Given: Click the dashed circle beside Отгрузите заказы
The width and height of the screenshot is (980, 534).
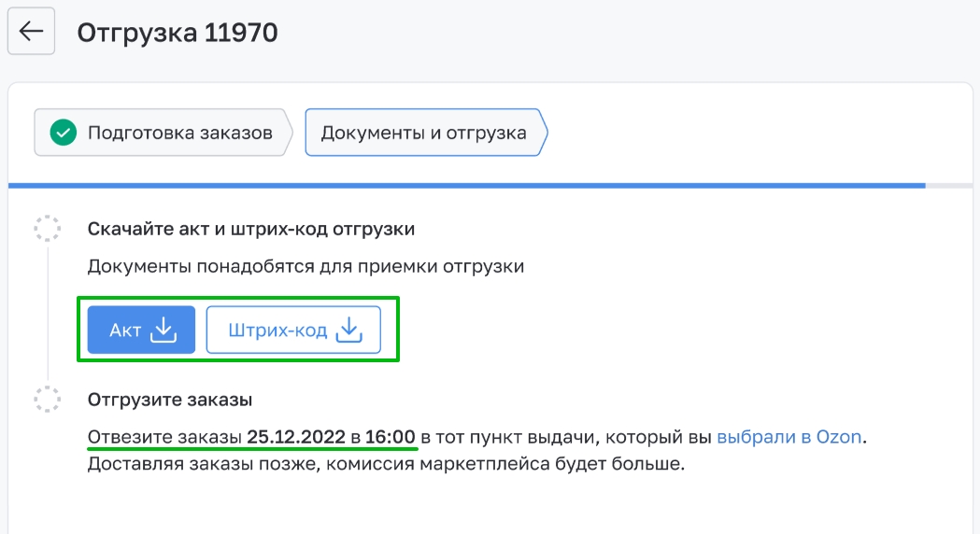Looking at the screenshot, I should click(47, 399).
